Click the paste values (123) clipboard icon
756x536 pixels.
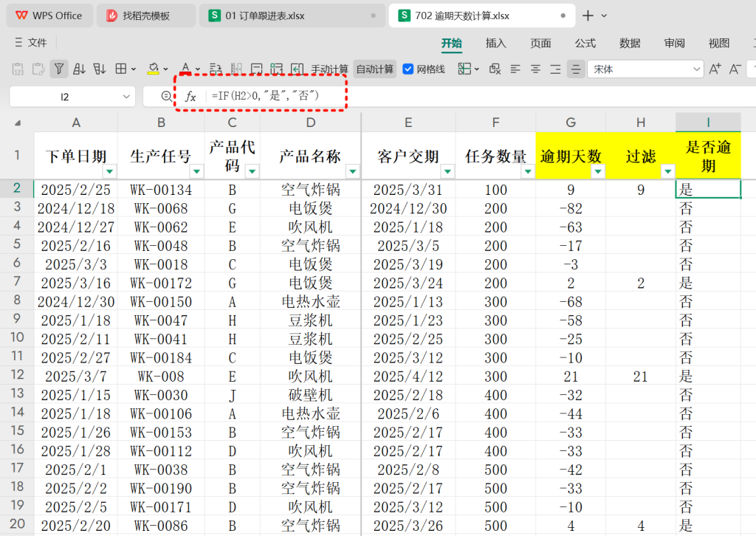point(18,69)
